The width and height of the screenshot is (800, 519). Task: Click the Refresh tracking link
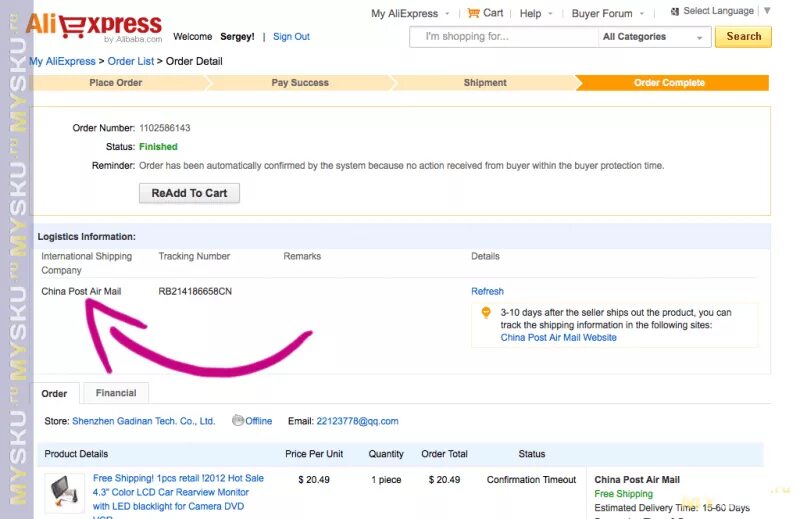487,291
